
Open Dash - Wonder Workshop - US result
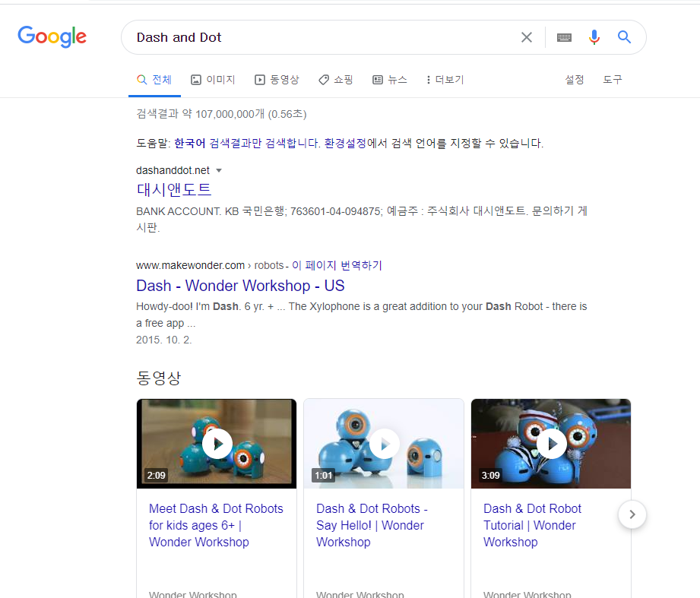(240, 286)
